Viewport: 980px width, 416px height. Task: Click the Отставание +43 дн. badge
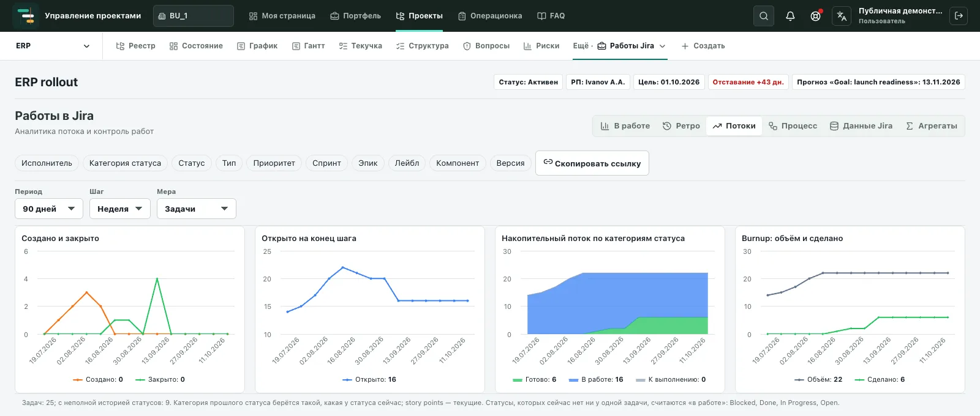tap(748, 82)
